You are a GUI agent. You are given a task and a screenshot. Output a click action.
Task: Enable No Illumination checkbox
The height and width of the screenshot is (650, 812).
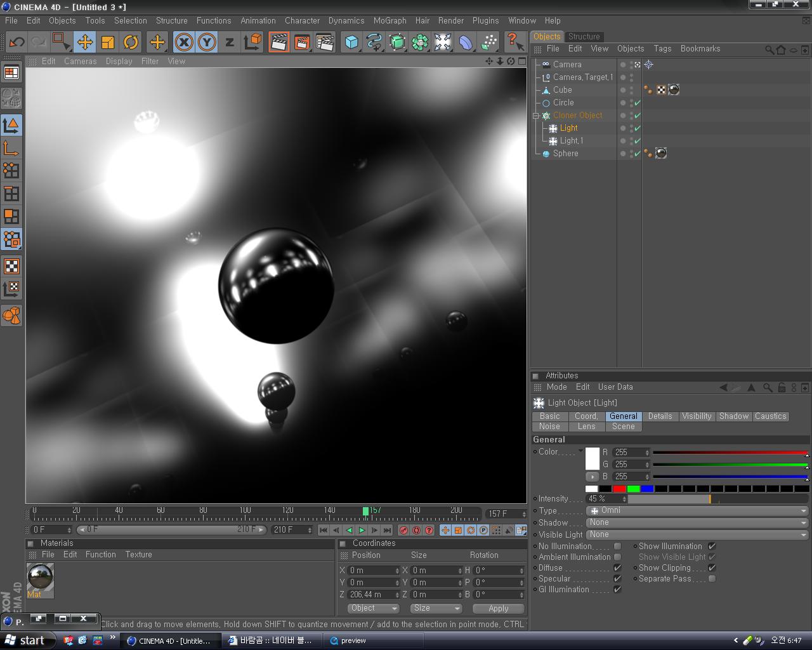point(617,546)
